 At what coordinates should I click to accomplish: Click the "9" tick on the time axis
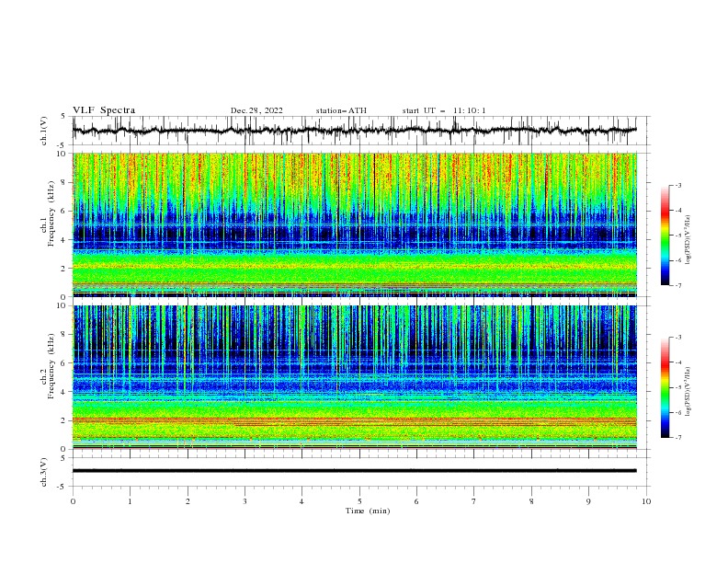[588, 501]
